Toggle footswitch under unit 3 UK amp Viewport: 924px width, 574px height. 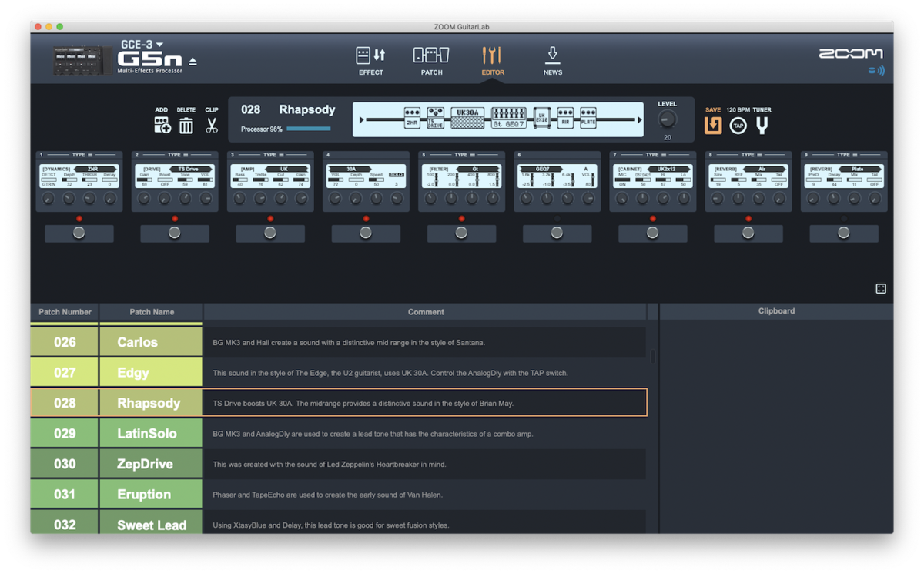(x=269, y=233)
